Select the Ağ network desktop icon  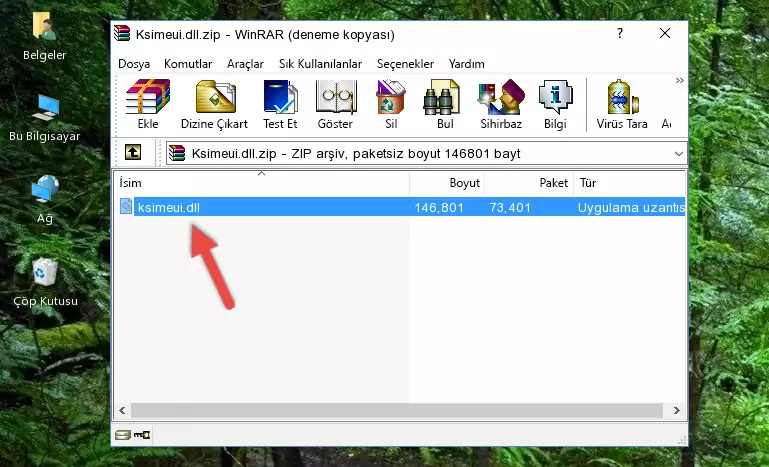click(x=45, y=200)
